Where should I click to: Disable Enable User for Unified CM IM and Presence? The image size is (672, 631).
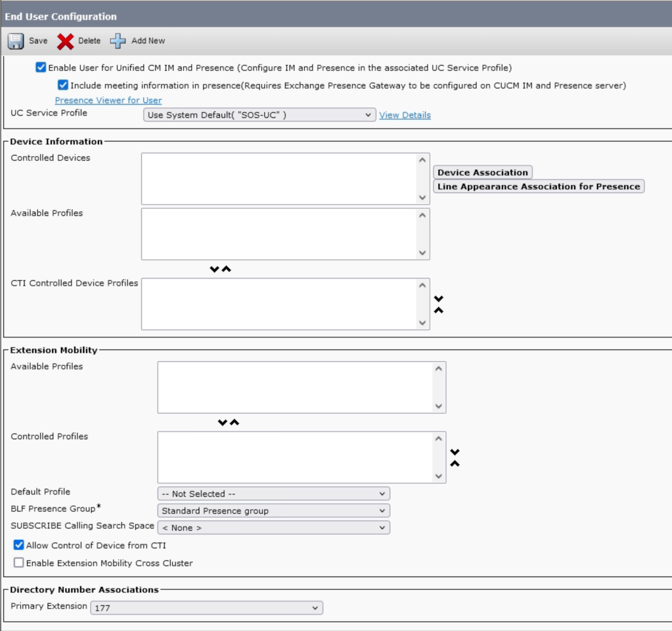coord(41,68)
